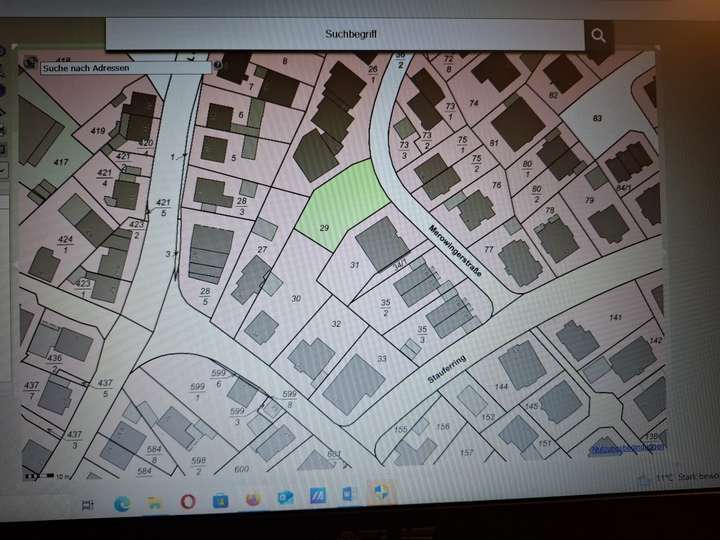
Task: Open the blue underlined link at map bottom right
Action: pyautogui.click(x=628, y=449)
